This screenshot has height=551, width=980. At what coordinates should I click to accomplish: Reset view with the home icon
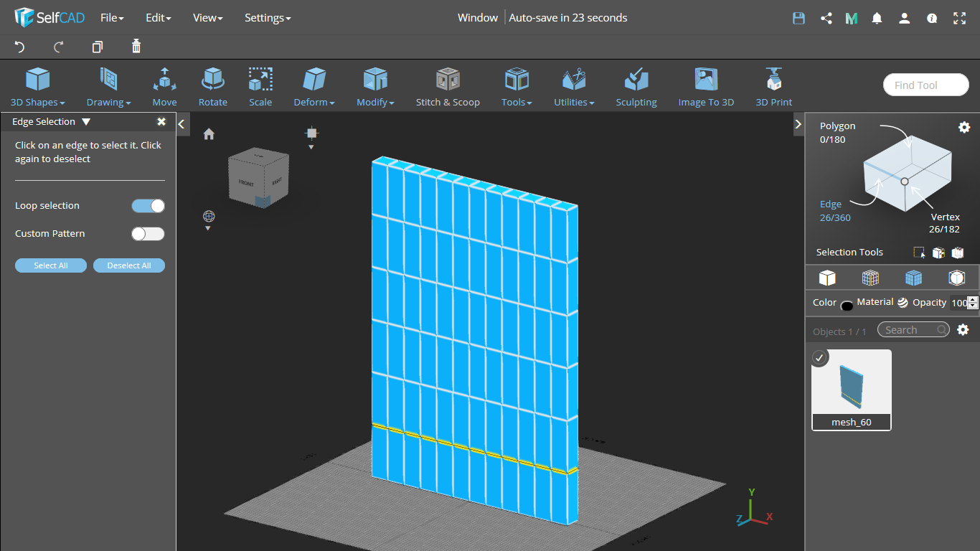coord(209,134)
